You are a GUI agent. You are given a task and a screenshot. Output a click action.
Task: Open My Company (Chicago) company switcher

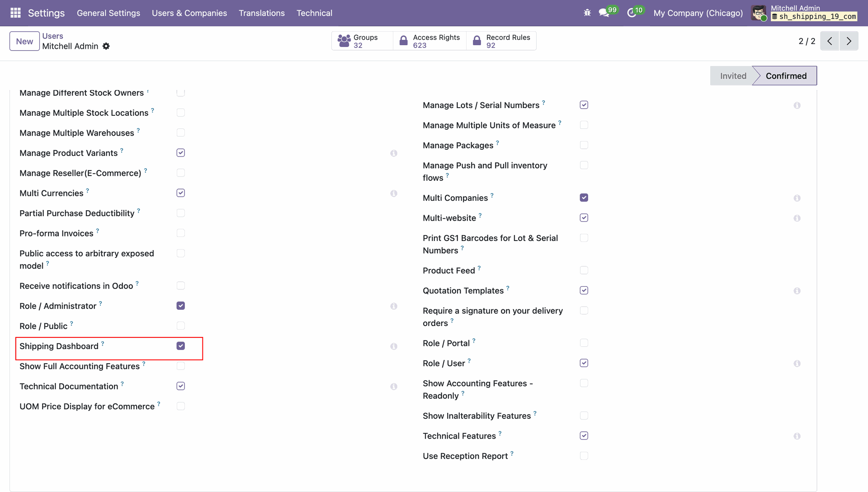click(x=698, y=13)
